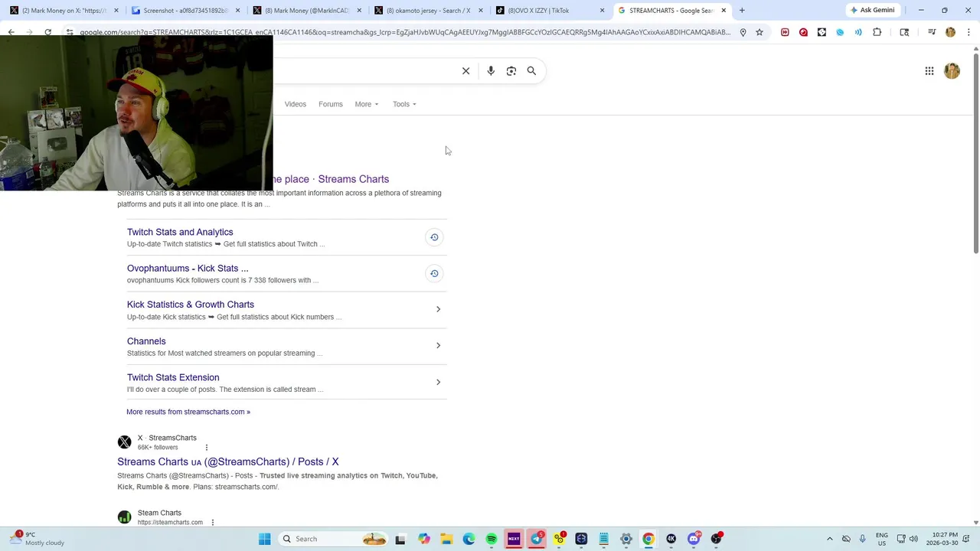Open the Copilot icon in the taskbar

(x=424, y=539)
